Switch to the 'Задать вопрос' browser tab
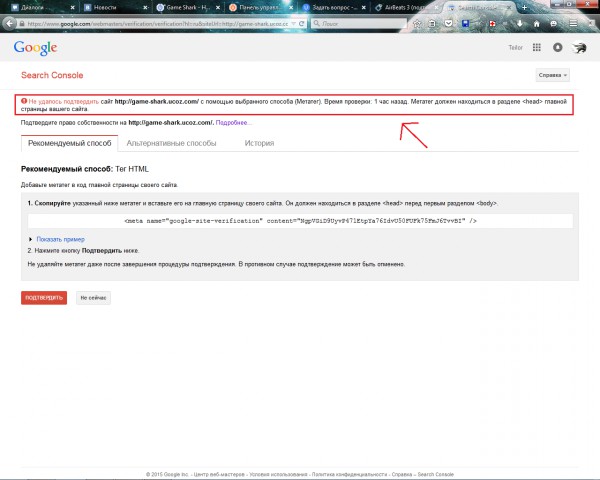 [333, 8]
